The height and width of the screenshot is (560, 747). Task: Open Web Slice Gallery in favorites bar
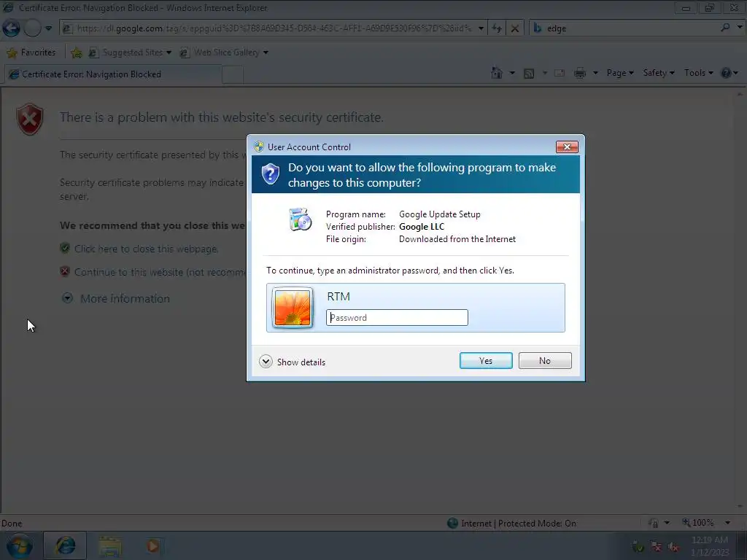click(x=224, y=52)
